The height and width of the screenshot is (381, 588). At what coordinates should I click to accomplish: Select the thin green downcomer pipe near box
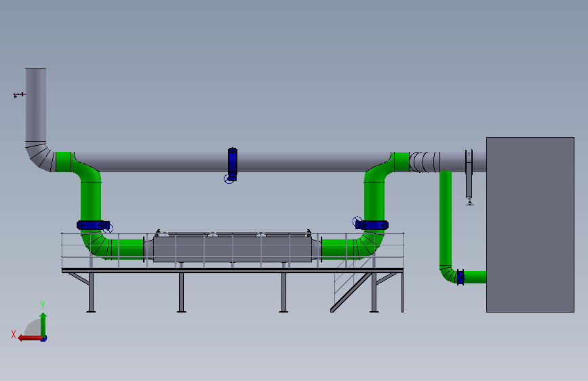tap(446, 218)
